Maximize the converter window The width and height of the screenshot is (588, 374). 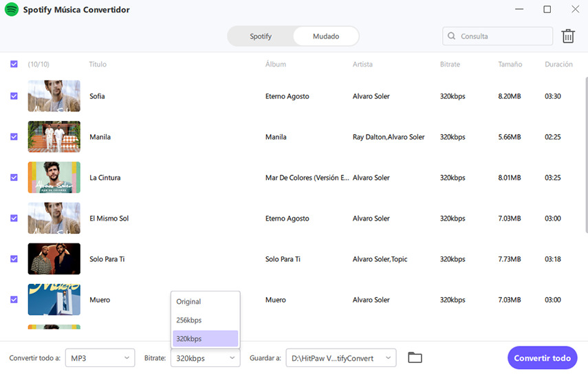pyautogui.click(x=547, y=9)
